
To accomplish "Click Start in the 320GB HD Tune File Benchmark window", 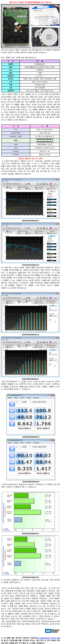I will [x=53, y=350].
